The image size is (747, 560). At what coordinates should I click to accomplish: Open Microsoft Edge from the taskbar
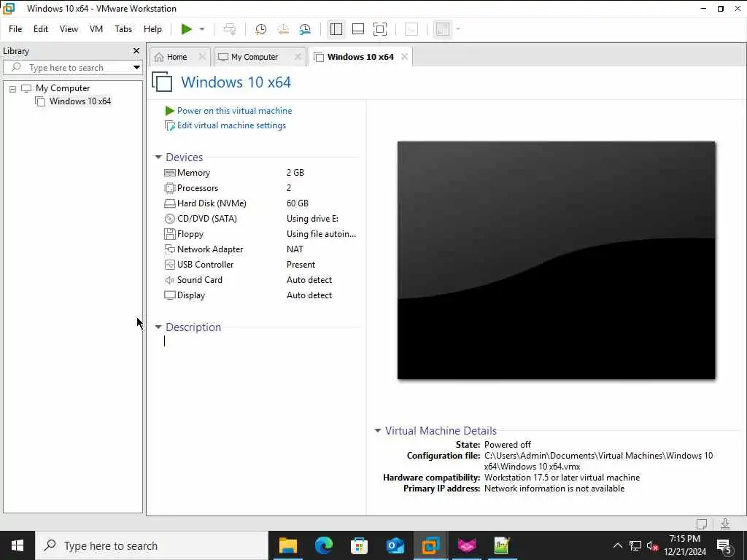tap(323, 545)
